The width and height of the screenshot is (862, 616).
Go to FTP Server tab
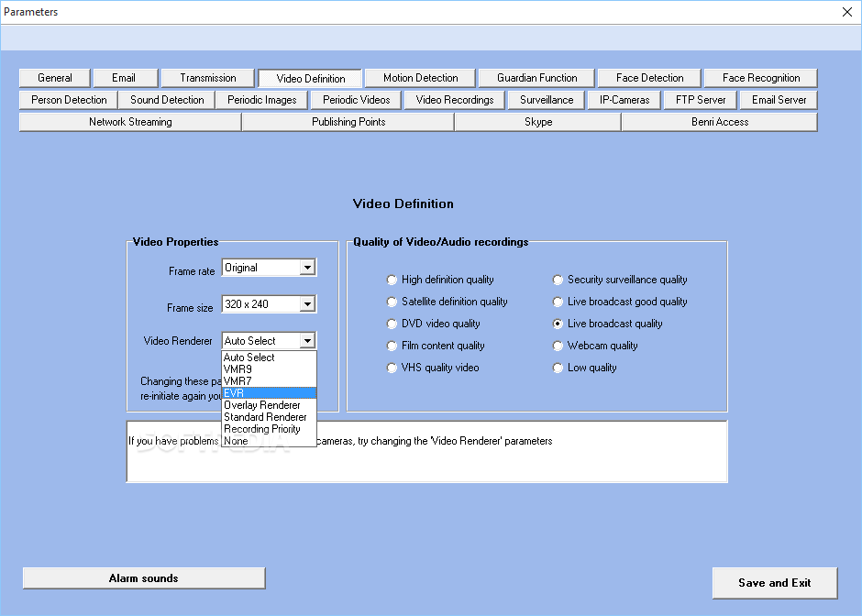pyautogui.click(x=701, y=100)
